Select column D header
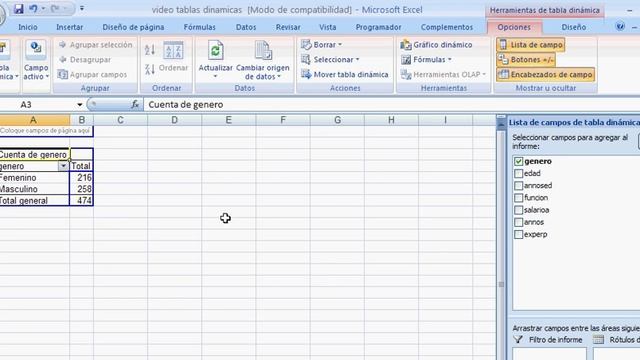 pos(174,120)
